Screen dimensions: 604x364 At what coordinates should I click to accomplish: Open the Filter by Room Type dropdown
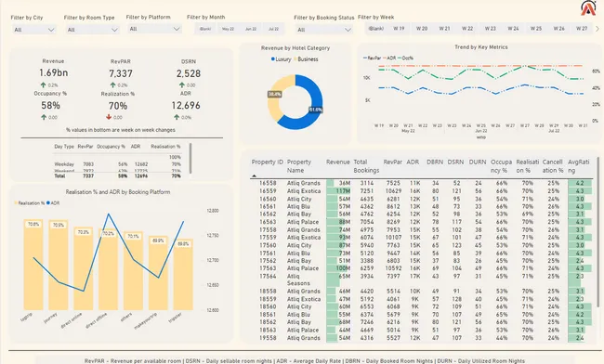coord(92,30)
